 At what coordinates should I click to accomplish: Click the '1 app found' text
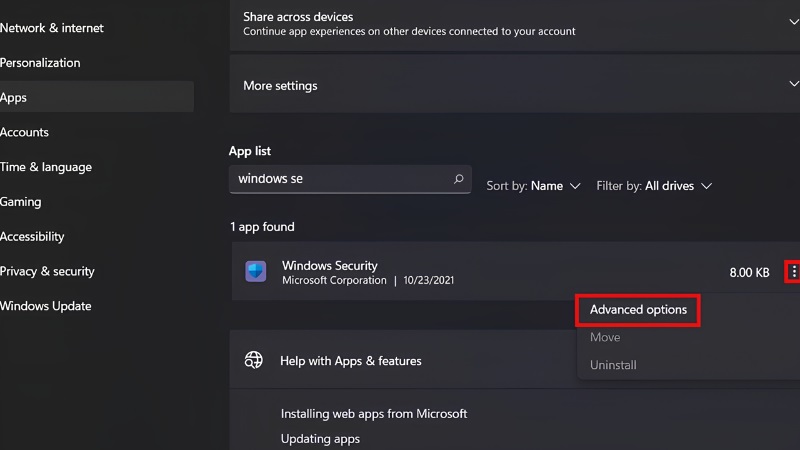(262, 227)
